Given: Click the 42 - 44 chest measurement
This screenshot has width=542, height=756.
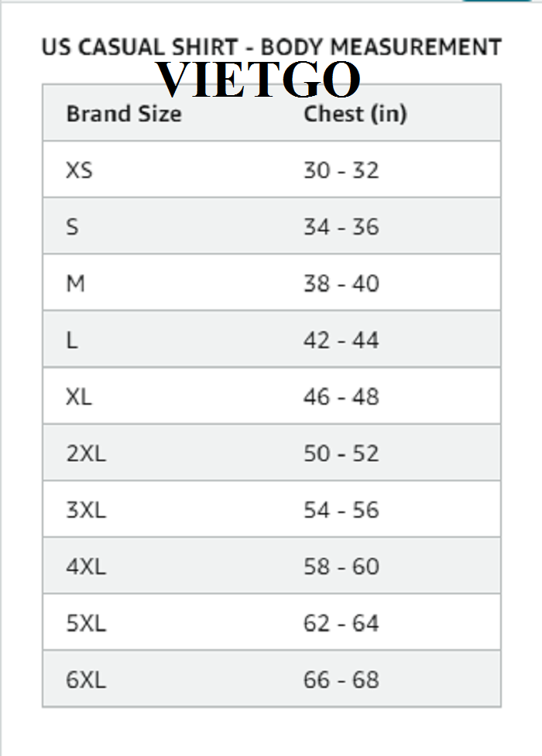Looking at the screenshot, I should pos(341,340).
